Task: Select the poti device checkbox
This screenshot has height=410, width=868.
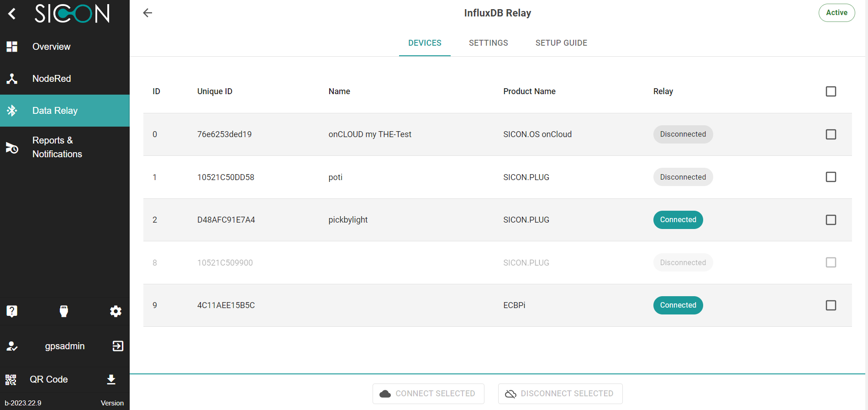Action: pyautogui.click(x=831, y=177)
